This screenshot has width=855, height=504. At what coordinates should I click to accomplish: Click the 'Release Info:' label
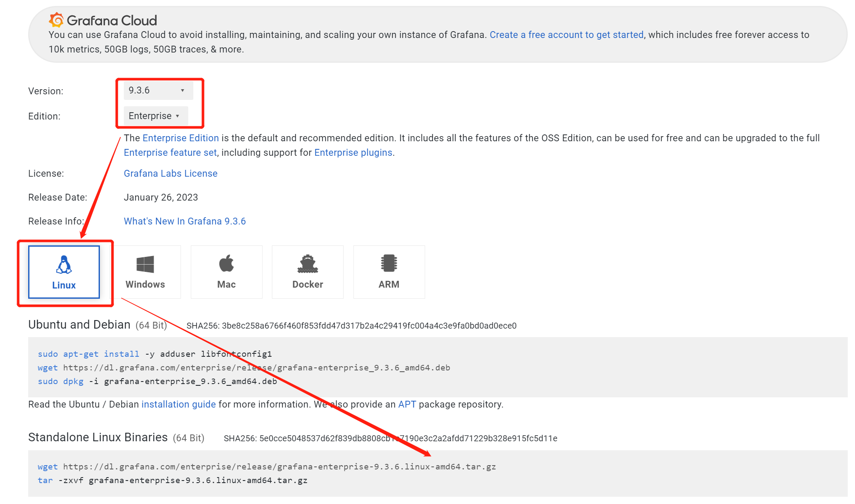coord(56,221)
